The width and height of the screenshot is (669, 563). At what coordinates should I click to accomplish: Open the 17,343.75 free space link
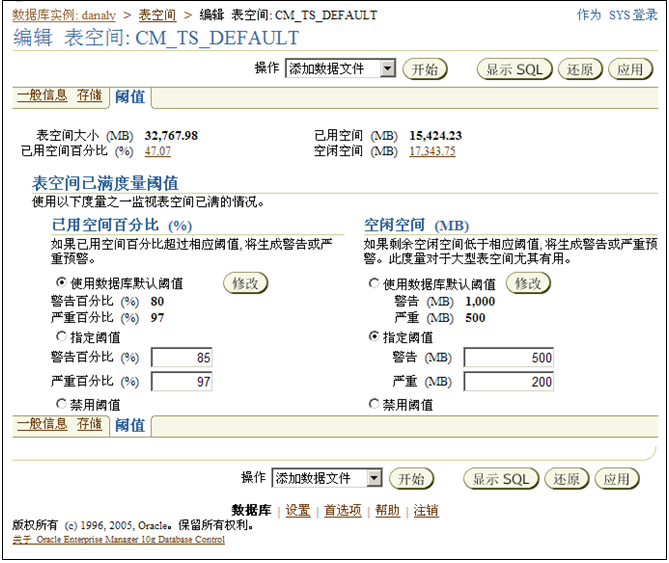(432, 151)
